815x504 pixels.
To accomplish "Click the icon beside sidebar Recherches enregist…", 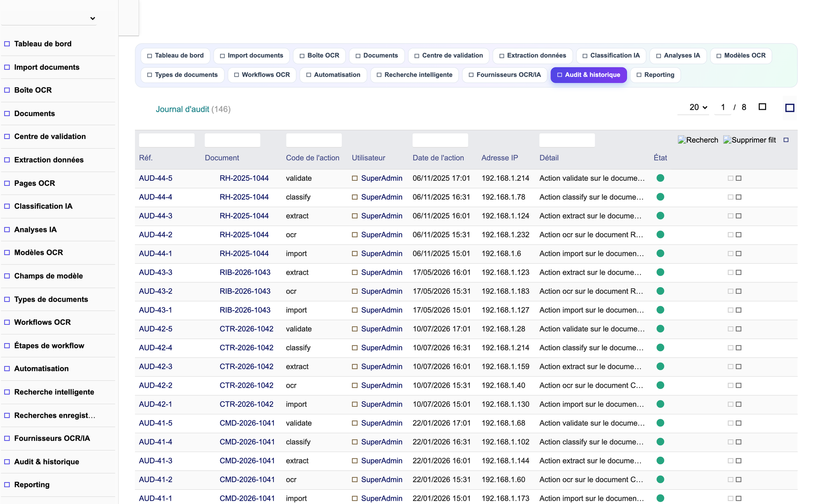I will (7, 415).
